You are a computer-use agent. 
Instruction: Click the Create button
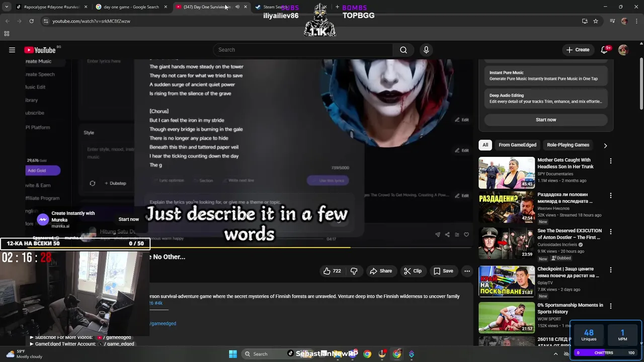[x=578, y=50]
